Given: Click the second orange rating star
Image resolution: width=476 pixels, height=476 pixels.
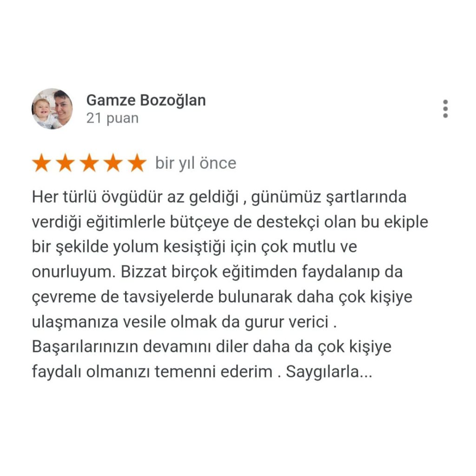Looking at the screenshot, I should pyautogui.click(x=66, y=163).
